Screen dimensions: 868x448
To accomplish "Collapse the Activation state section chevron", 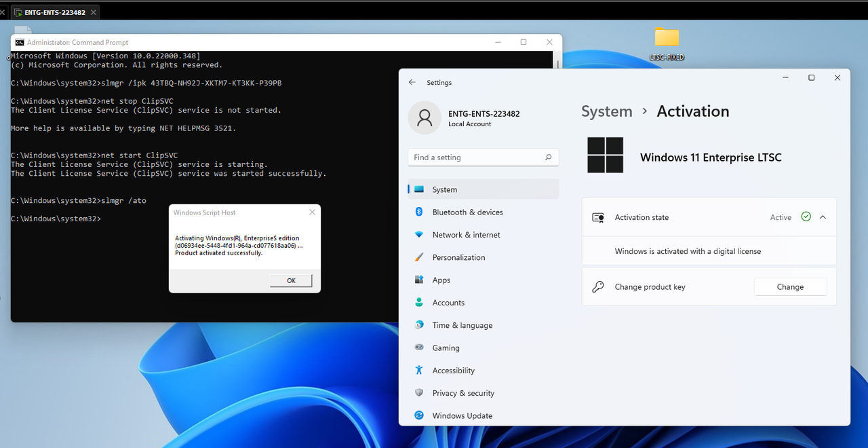I will 823,217.
